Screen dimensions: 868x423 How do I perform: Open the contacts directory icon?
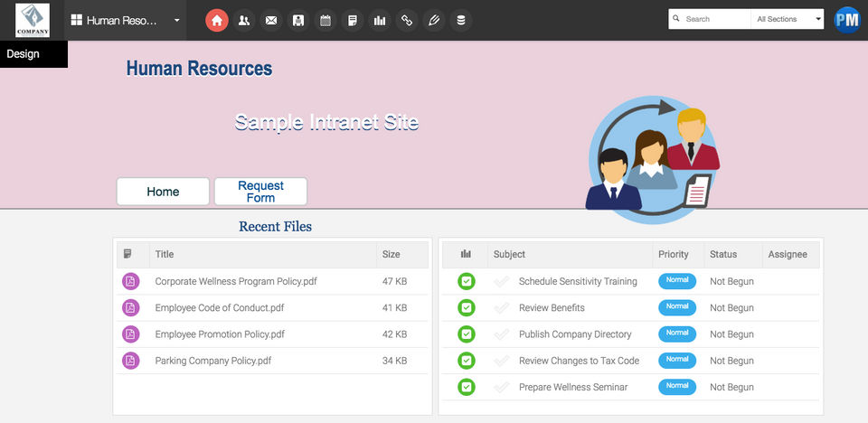coord(298,21)
